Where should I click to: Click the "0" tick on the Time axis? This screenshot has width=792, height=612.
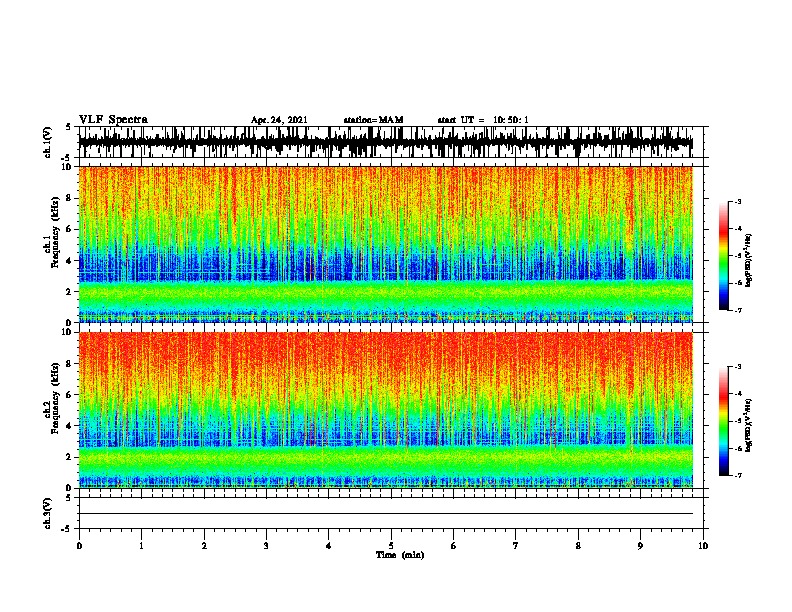(79, 546)
